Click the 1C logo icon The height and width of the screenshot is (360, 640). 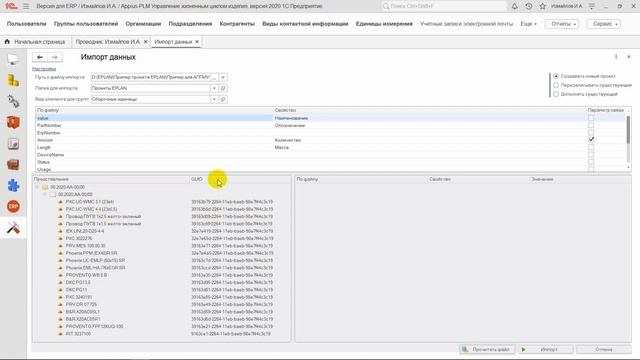11,6
